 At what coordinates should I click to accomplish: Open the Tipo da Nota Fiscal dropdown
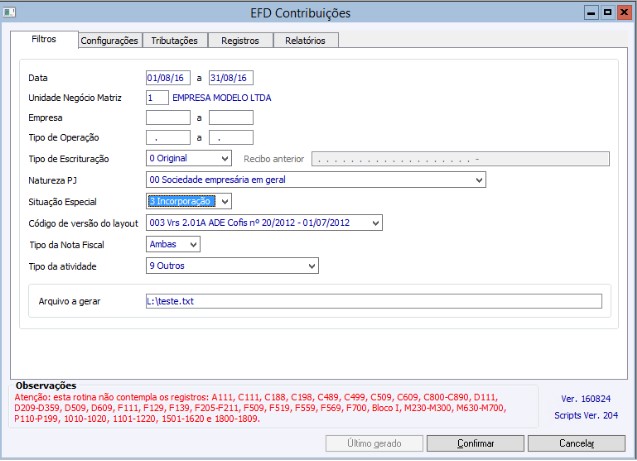(193, 244)
